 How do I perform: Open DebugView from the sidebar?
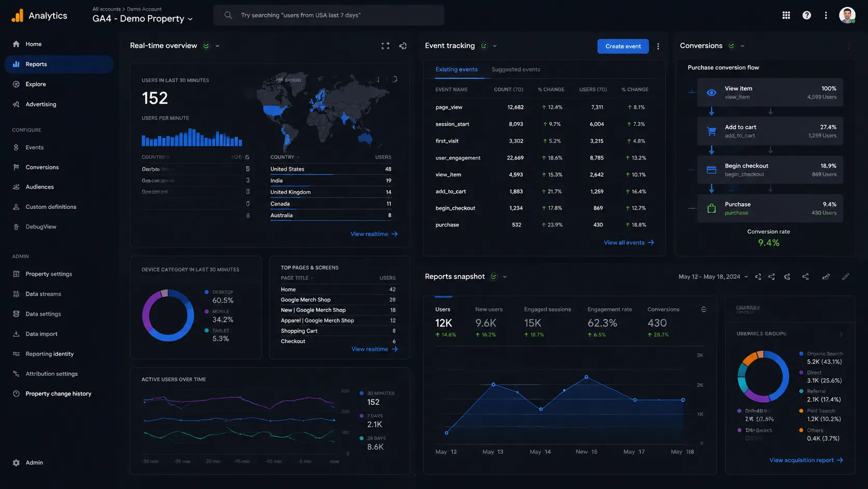(x=40, y=227)
